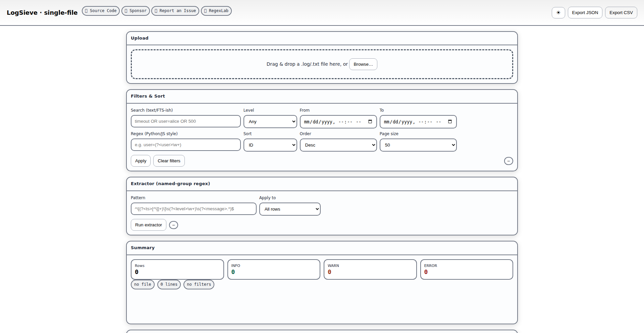Expand the Level dropdown
644x333 pixels.
270,122
